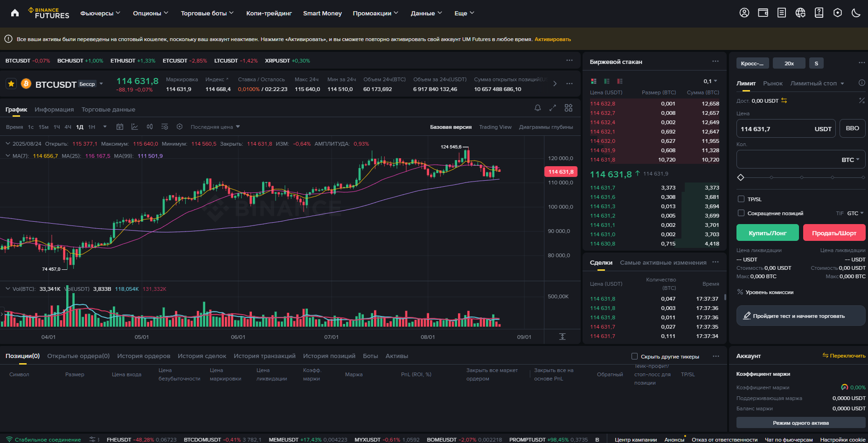Select the Рынок order tab
The width and height of the screenshot is (868, 443).
click(x=773, y=83)
